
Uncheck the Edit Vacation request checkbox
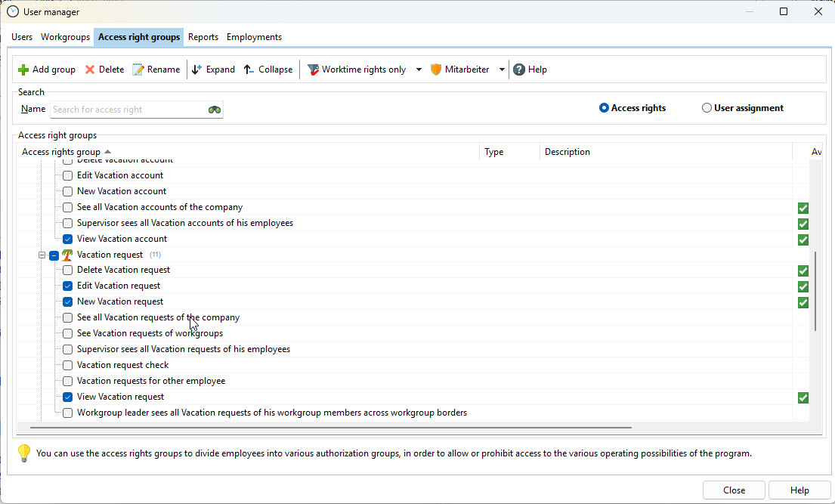(x=68, y=286)
